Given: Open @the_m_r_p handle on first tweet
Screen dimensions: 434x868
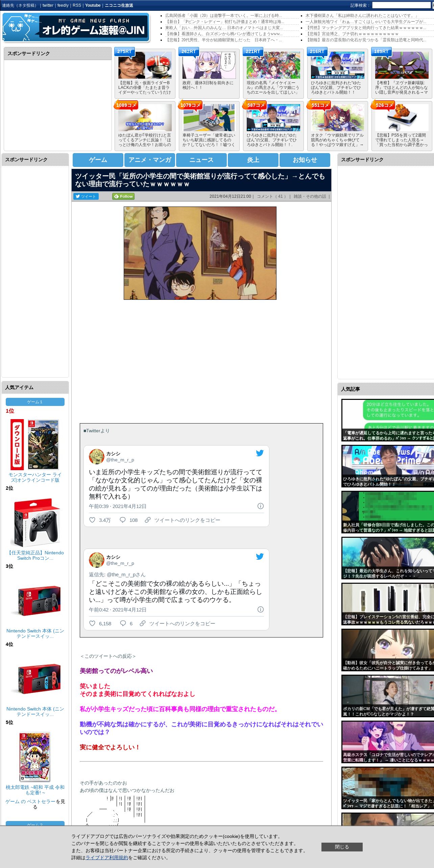Looking at the screenshot, I should (120, 460).
